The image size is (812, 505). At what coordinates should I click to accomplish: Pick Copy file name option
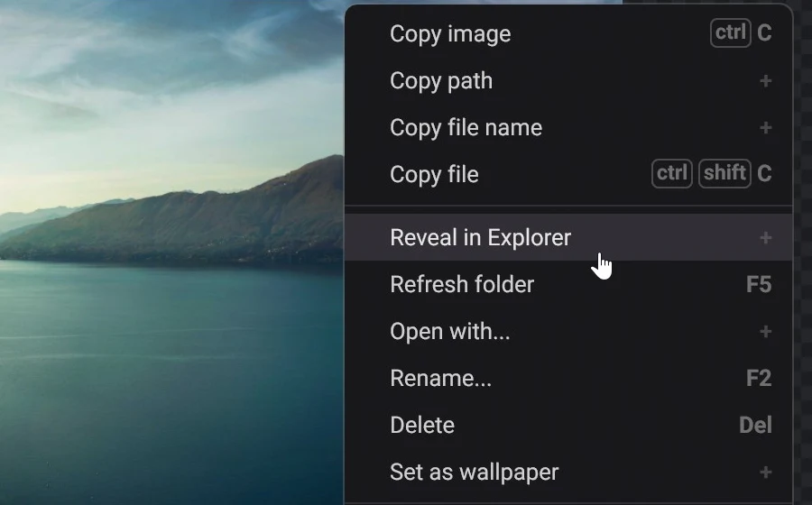[x=568, y=128]
